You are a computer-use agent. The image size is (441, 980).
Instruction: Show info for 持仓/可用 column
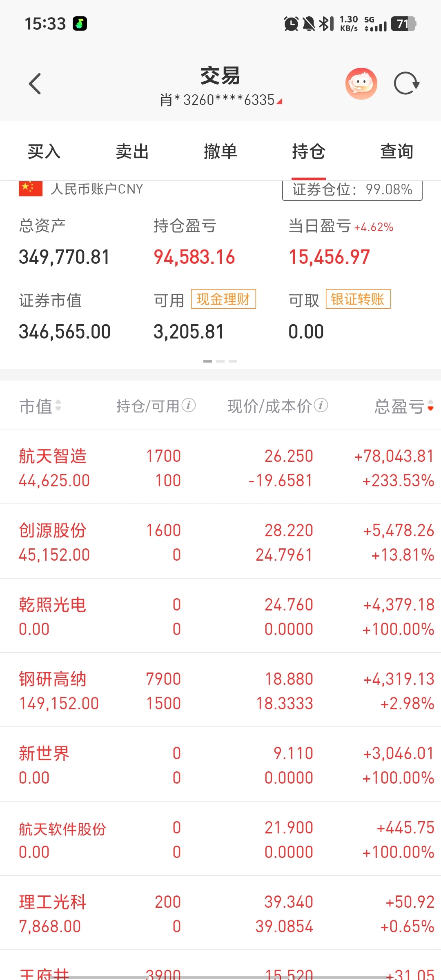pyautogui.click(x=189, y=405)
